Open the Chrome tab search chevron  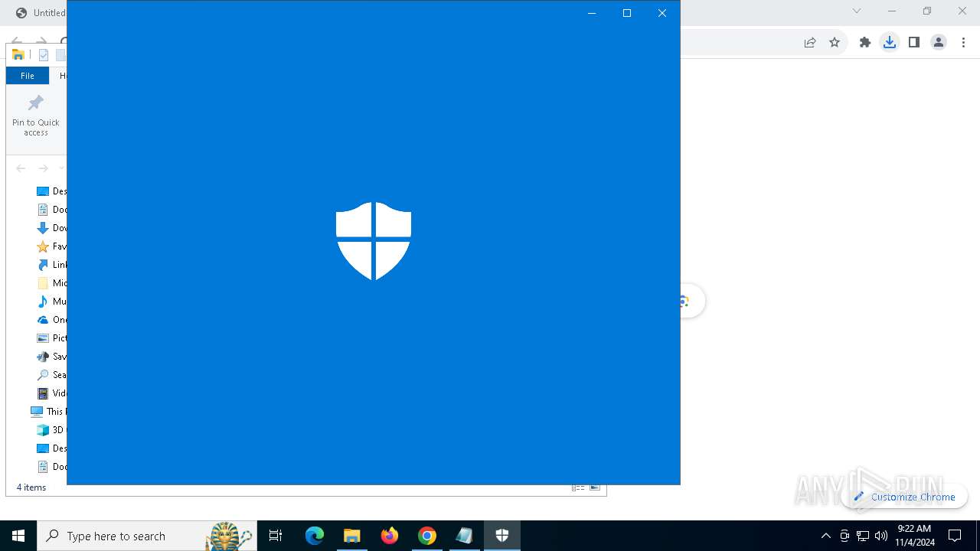pos(857,11)
